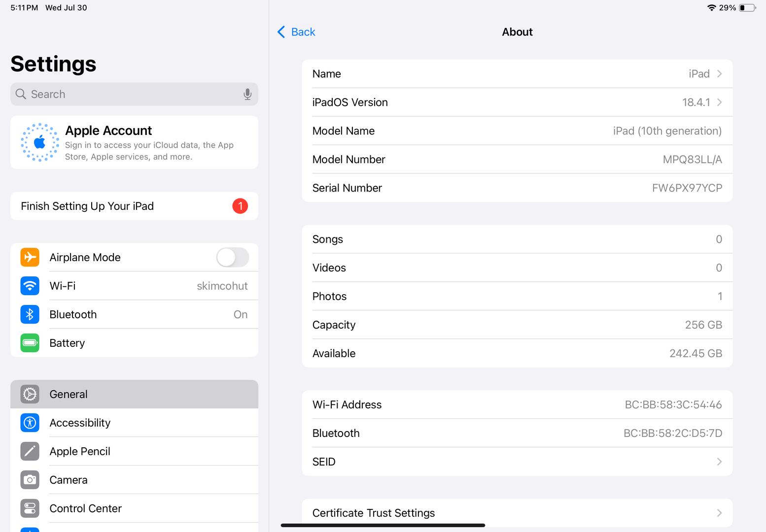Tap the Capacity 256 GB value

point(703,325)
